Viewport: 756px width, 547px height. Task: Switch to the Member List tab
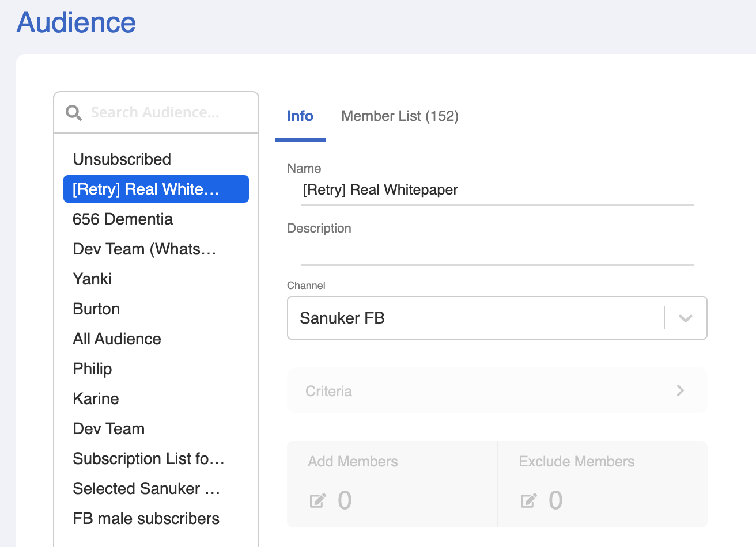pyautogui.click(x=400, y=116)
